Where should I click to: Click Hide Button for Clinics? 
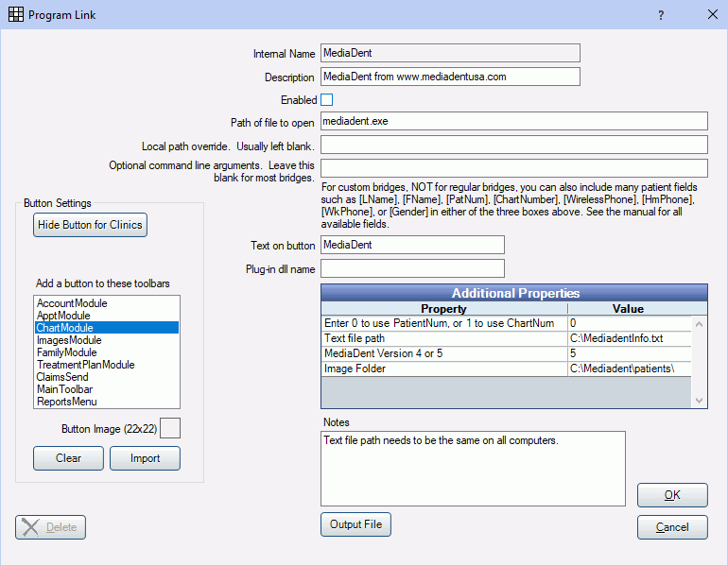pos(90,225)
